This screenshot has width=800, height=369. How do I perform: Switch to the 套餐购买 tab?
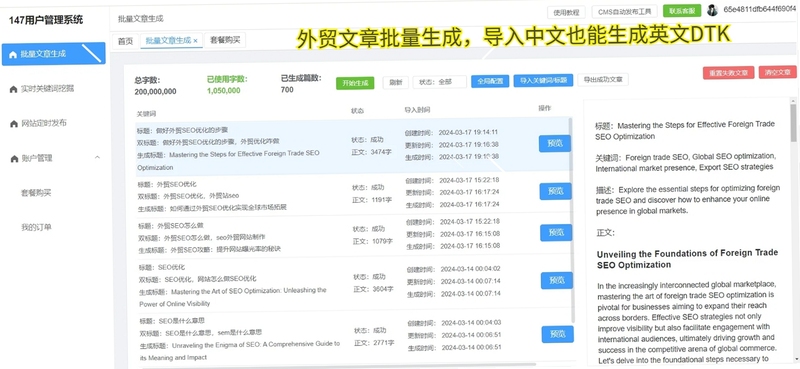tap(225, 40)
